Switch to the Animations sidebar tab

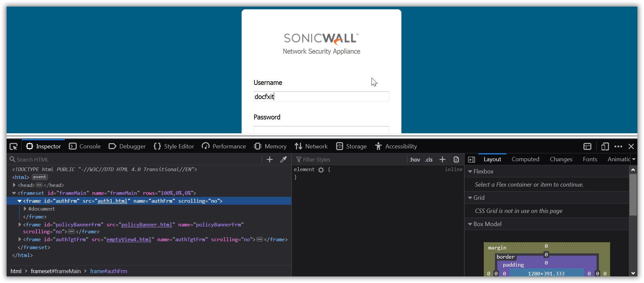tap(619, 159)
